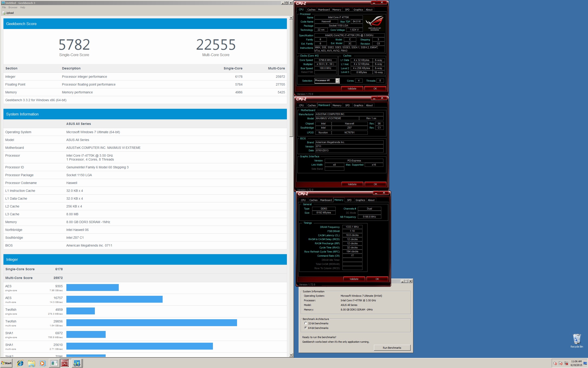Open About tab in bottom CPU-Z Memory window
The height and width of the screenshot is (368, 588).
pos(371,200)
